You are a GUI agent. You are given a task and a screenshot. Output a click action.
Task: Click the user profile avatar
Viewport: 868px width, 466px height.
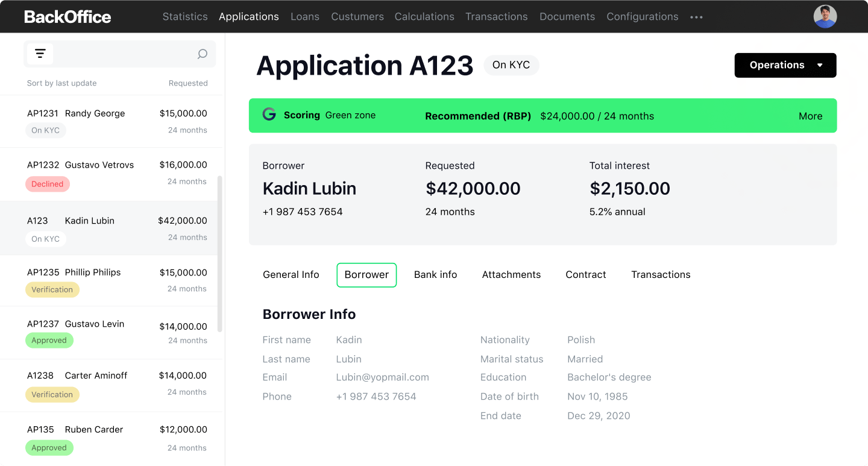pos(825,16)
